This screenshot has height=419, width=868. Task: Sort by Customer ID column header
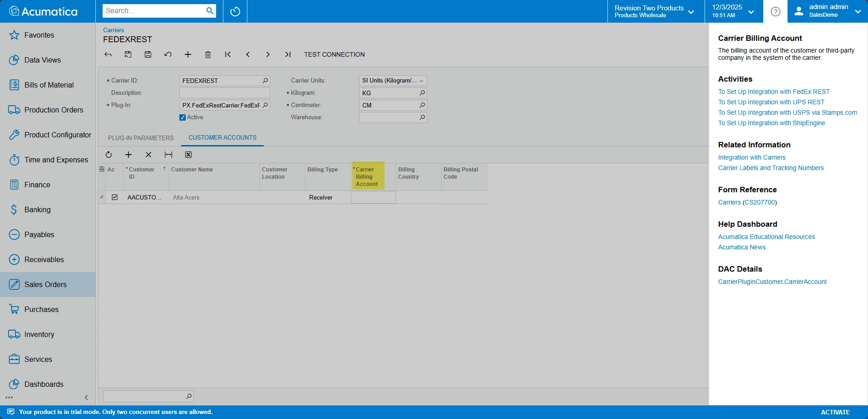click(146, 177)
